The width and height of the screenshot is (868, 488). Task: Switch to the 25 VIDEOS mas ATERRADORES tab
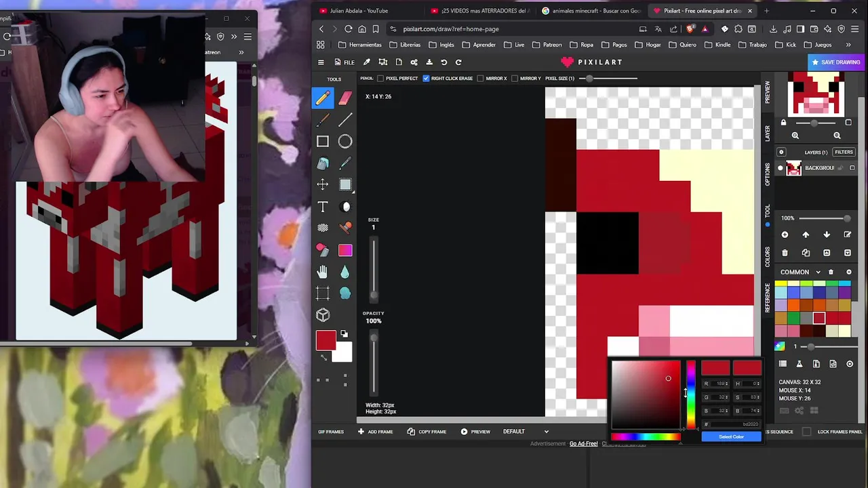tap(480, 11)
